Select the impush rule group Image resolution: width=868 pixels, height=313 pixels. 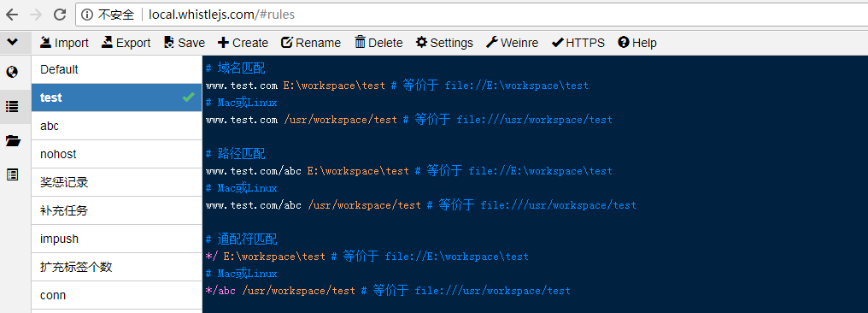pyautogui.click(x=117, y=239)
